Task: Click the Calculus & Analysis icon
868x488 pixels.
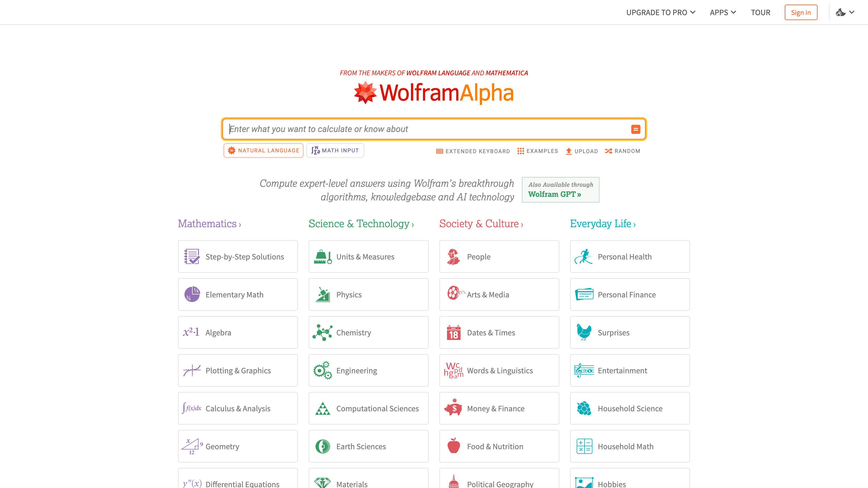Action: point(192,408)
